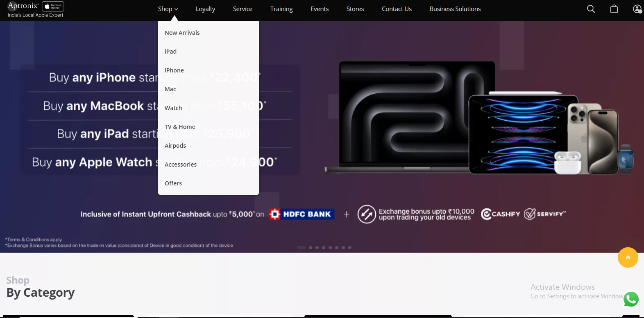The image size is (644, 318).
Task: Select the last carousel indicator dot
Action: (x=350, y=248)
